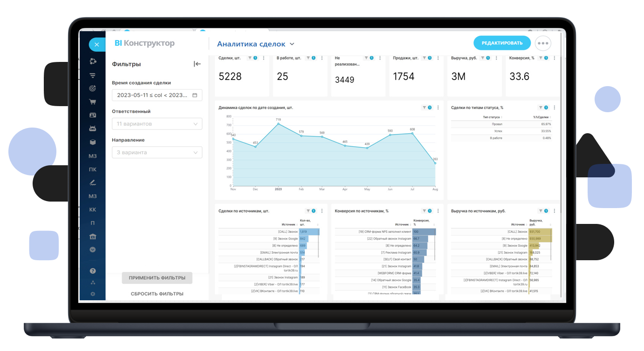Open the robot icon in sidebar
The height and width of the screenshot is (351, 644).
(x=93, y=128)
